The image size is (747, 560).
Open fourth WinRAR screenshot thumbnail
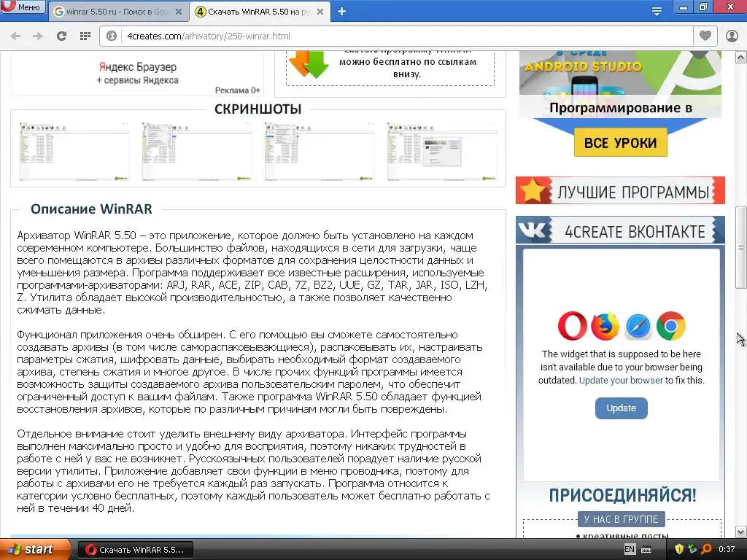tap(442, 151)
